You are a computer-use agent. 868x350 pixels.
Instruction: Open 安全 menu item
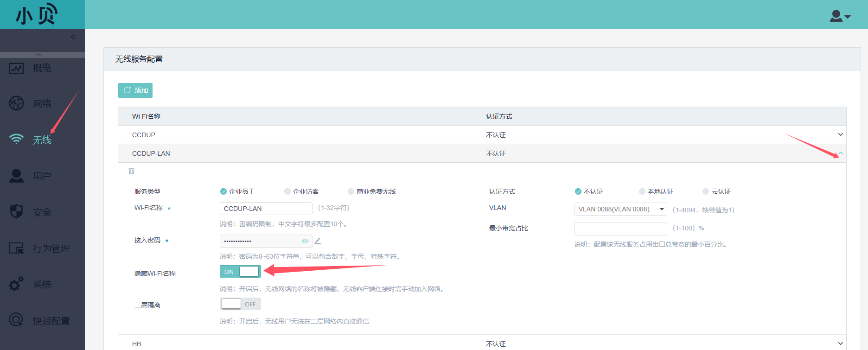42,212
